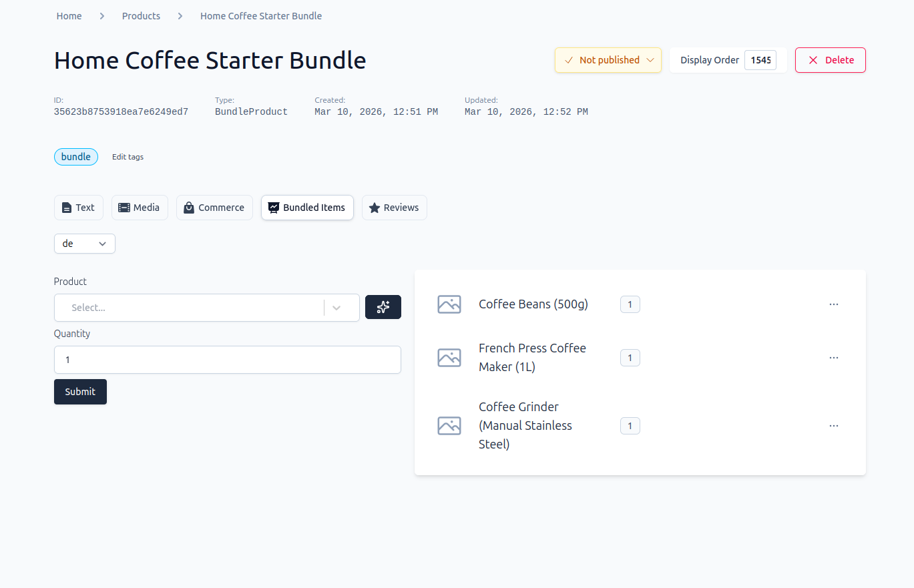Image resolution: width=914 pixels, height=588 pixels.
Task: Click the Home Coffee Starter Bundle page title
Action: 210,60
